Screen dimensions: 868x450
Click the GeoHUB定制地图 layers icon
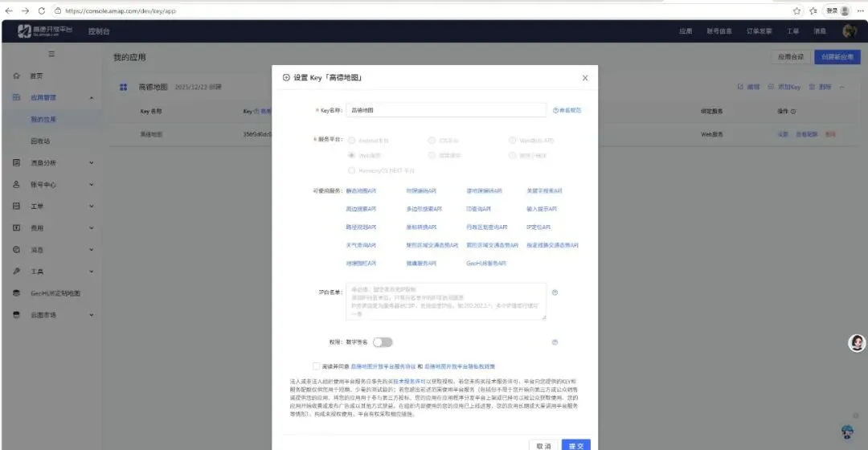(x=16, y=292)
